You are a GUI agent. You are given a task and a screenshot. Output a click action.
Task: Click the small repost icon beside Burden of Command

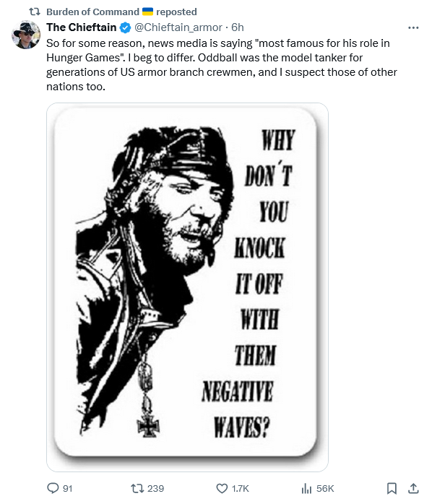(35, 12)
